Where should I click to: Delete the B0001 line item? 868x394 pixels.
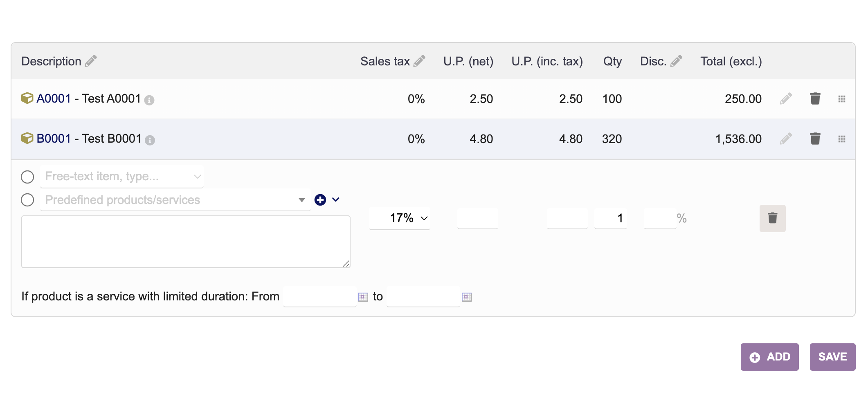click(815, 139)
